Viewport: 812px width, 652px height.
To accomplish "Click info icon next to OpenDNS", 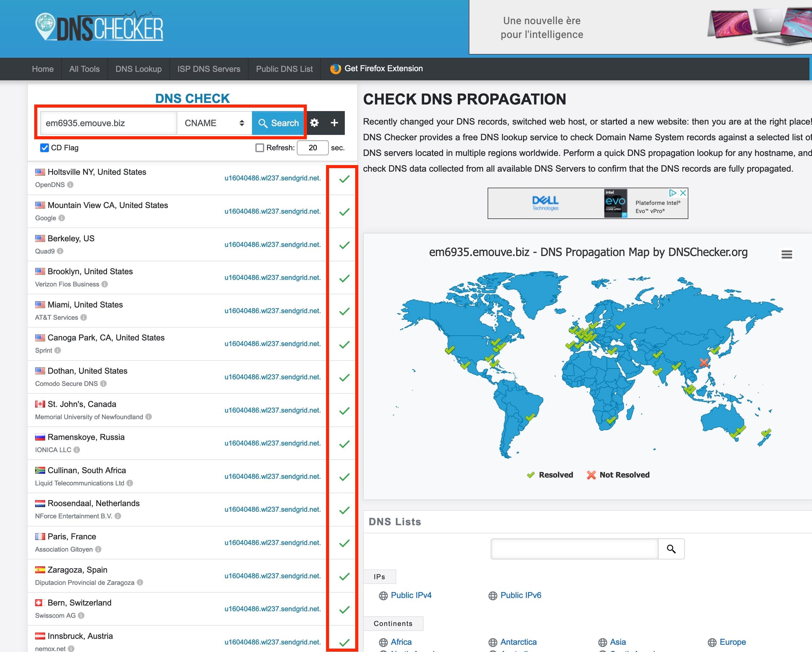I will (70, 184).
